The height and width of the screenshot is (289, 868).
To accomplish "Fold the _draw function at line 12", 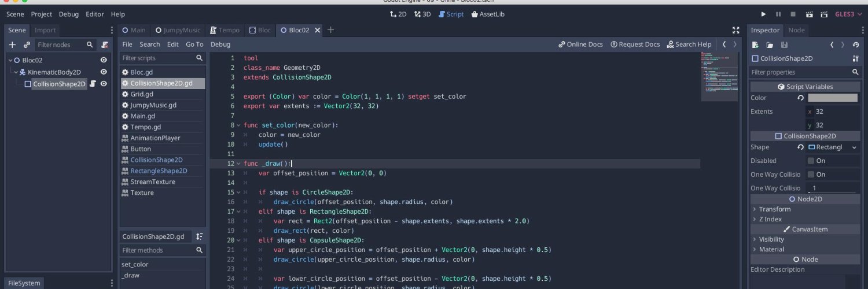I will click(x=238, y=164).
